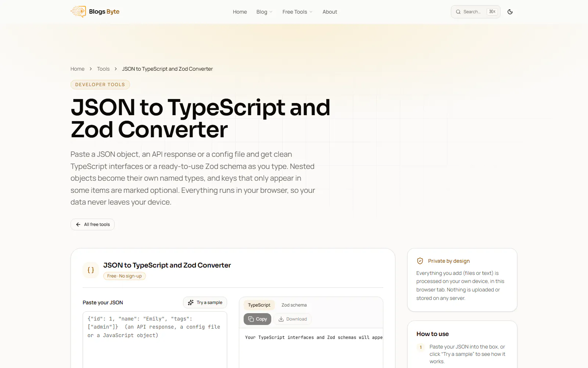This screenshot has width=588, height=368.
Task: Click the All free tools back button
Action: point(93,224)
